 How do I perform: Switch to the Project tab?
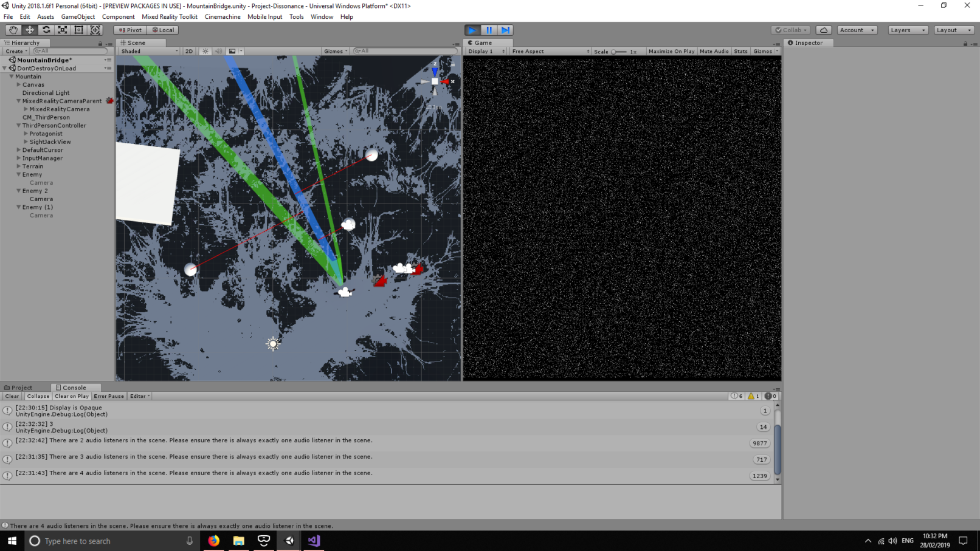18,388
